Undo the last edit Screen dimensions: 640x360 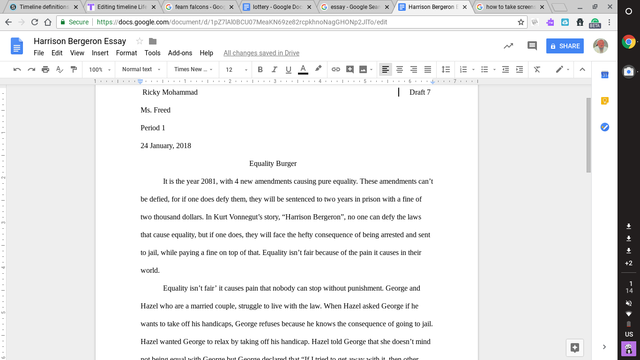point(17,70)
